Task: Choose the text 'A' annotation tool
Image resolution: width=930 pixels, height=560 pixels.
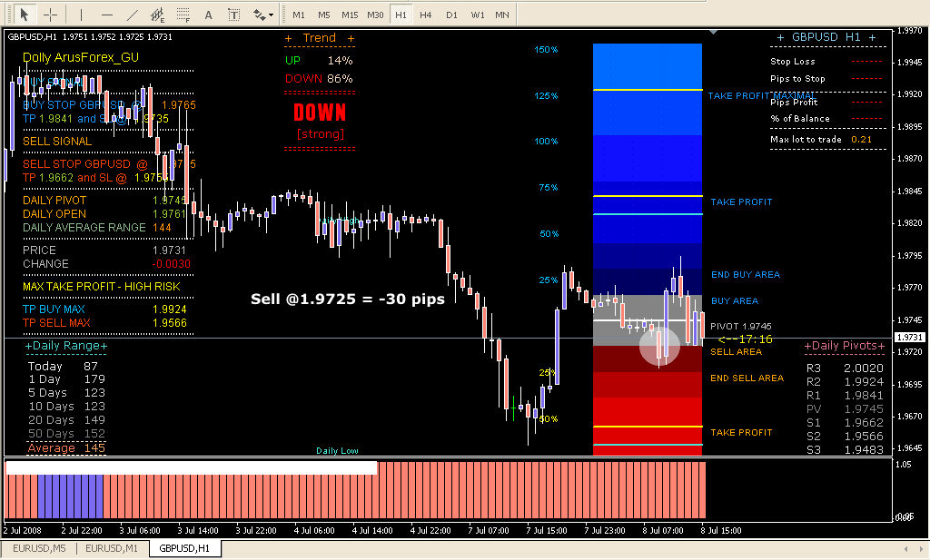Action: pyautogui.click(x=208, y=15)
